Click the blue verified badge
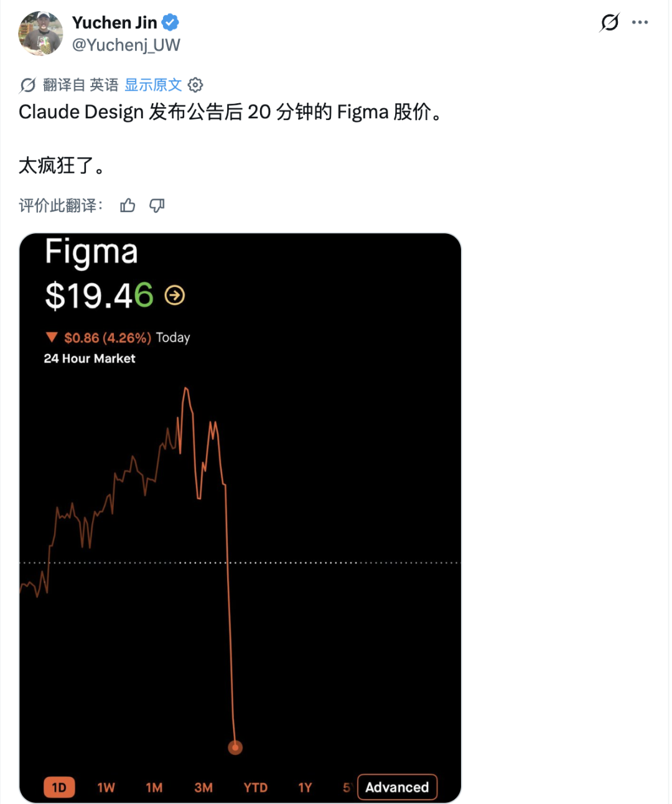This screenshot has width=672, height=804. click(170, 22)
